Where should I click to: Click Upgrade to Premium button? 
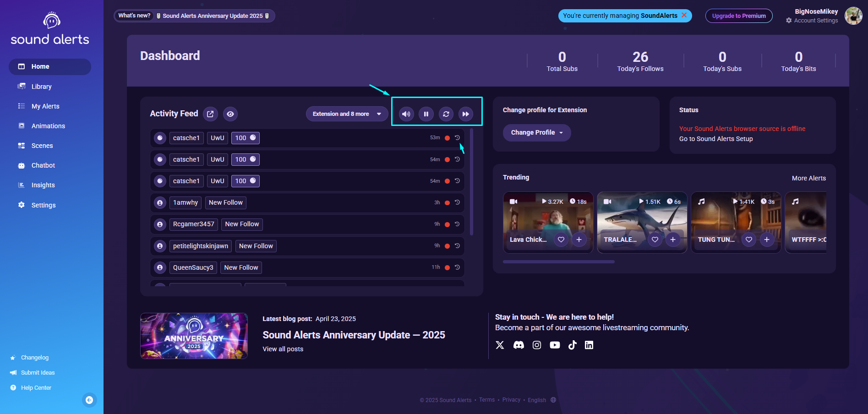(739, 16)
